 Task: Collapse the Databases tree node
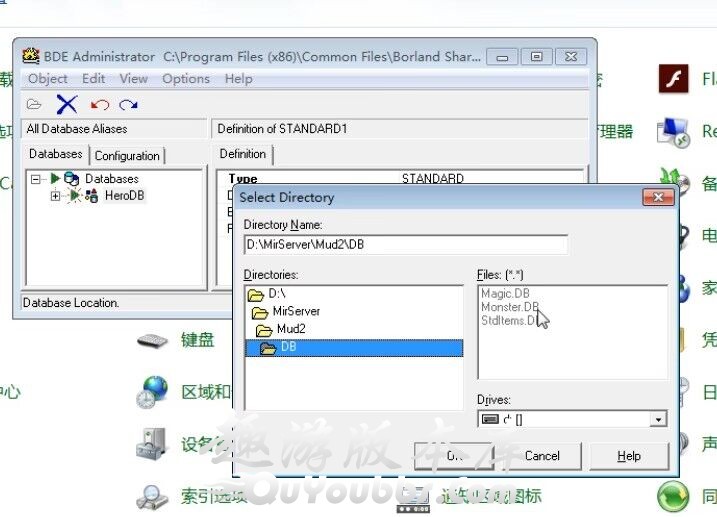click(37, 179)
